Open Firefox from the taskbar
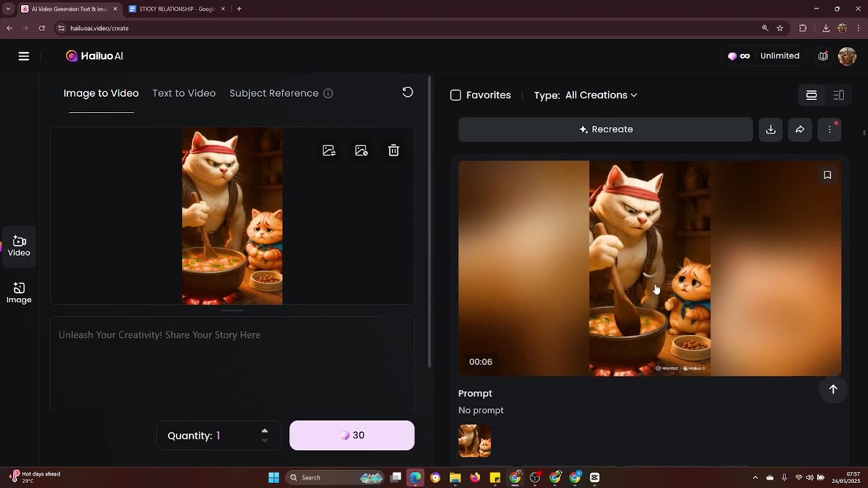The width and height of the screenshot is (868, 488). coord(475,478)
